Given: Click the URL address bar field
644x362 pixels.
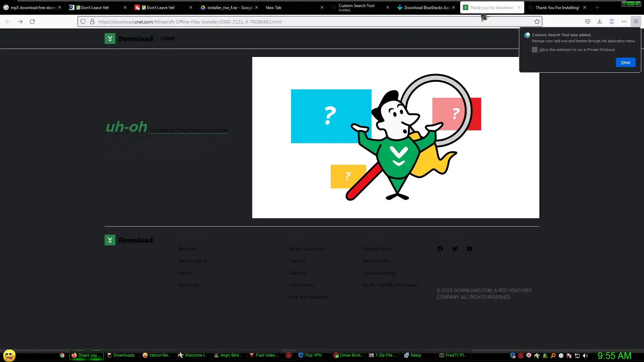Looking at the screenshot, I should 302,22.
